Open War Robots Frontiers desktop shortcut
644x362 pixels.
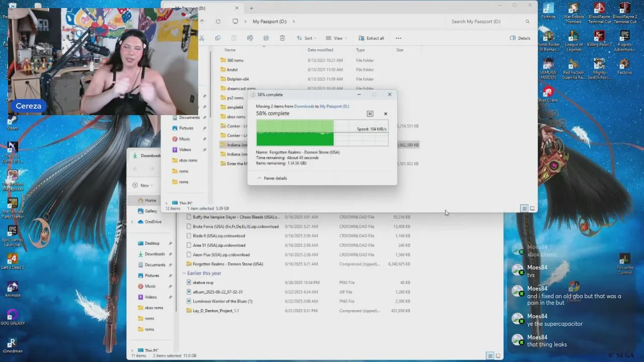(574, 14)
